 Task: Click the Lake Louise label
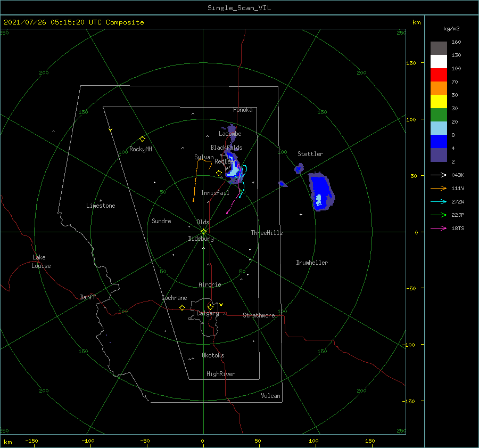[x=41, y=262]
